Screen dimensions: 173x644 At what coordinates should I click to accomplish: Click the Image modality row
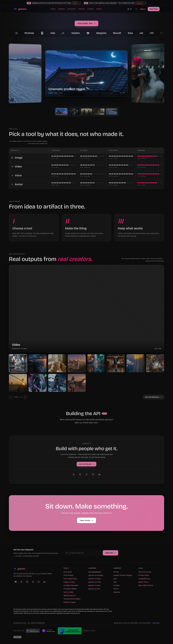[x=86, y=158]
